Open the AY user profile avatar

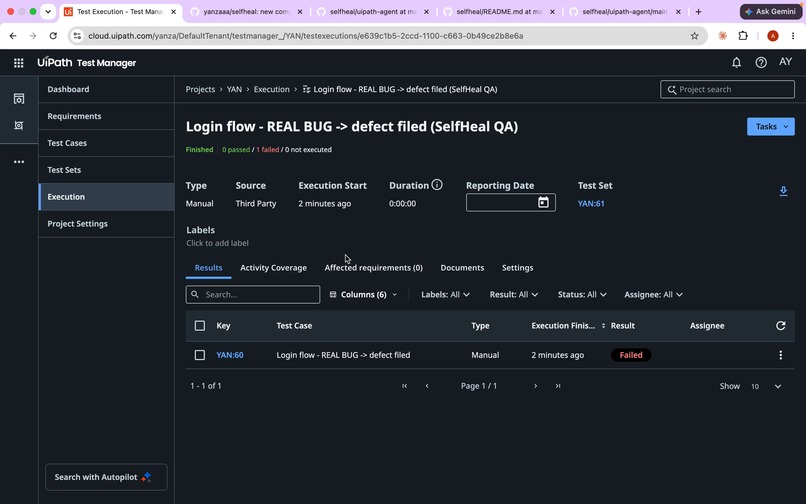(x=785, y=62)
